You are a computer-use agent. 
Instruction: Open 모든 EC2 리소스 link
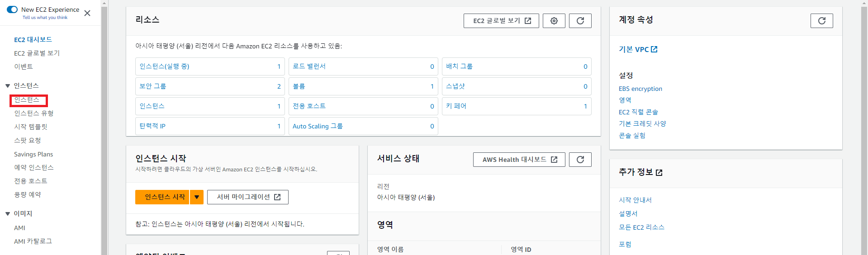pos(641,227)
